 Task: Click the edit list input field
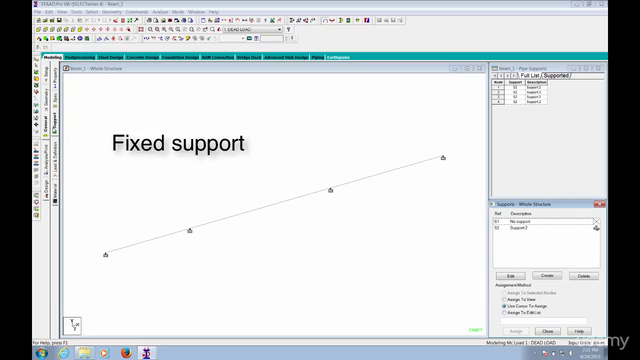click(543, 321)
